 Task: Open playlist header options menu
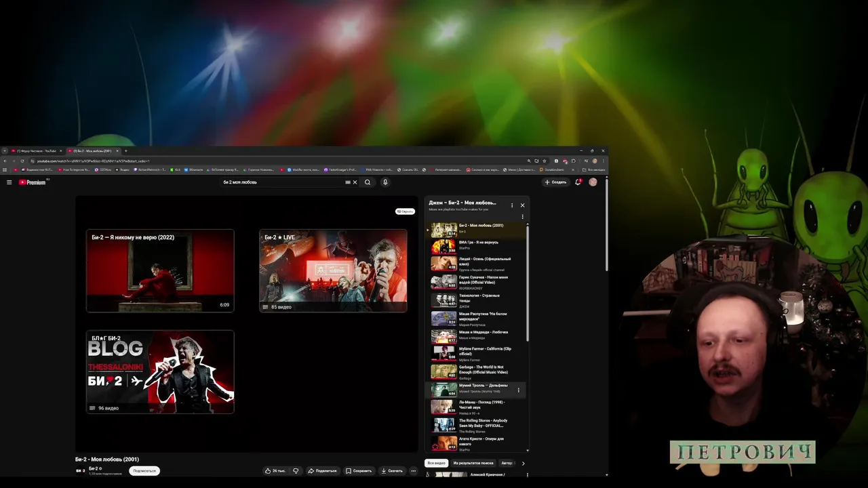coord(512,205)
